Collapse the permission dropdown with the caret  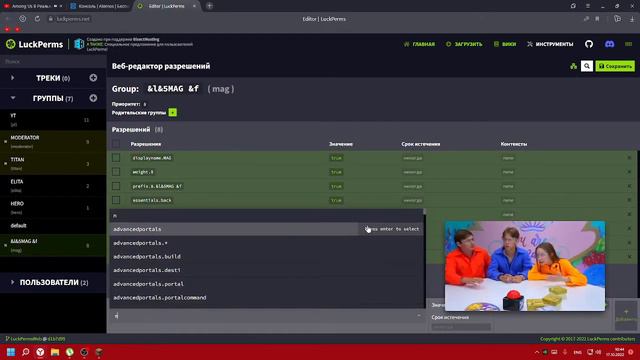point(419,316)
